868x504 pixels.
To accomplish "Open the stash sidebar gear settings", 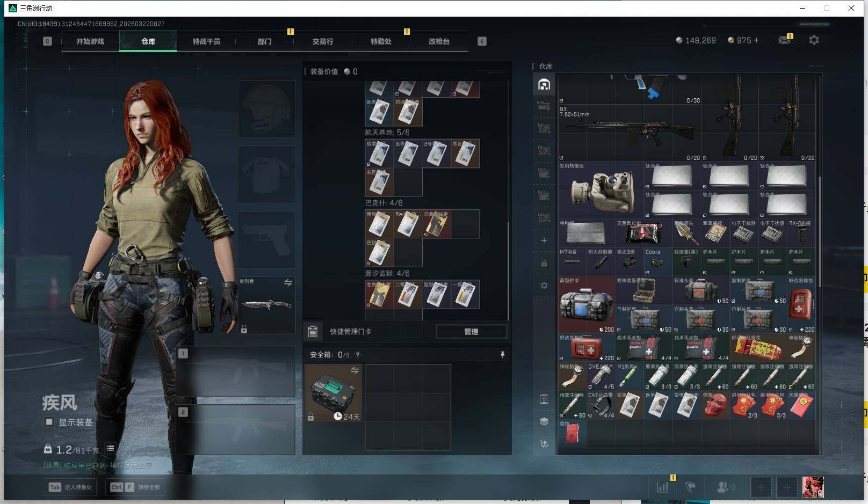I will [x=544, y=286].
